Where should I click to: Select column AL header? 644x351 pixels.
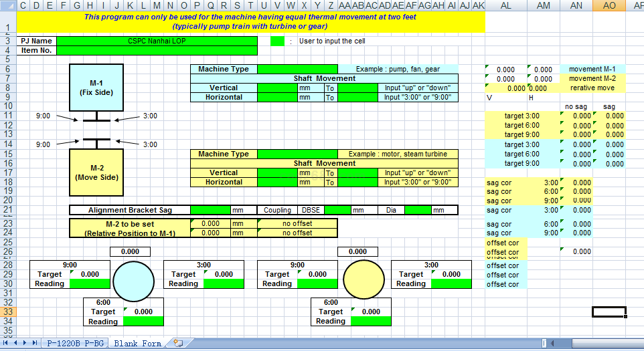point(506,5)
